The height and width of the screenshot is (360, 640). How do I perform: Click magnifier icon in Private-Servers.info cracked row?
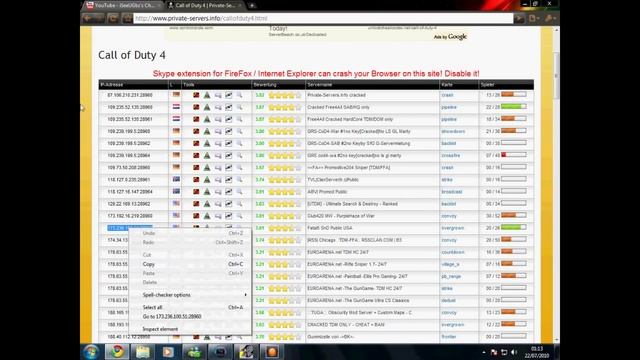point(239,95)
